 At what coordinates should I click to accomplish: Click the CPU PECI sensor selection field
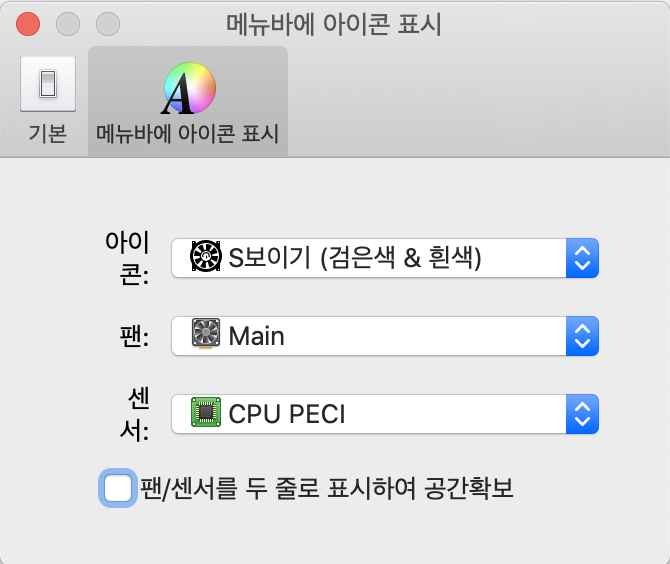[385, 414]
